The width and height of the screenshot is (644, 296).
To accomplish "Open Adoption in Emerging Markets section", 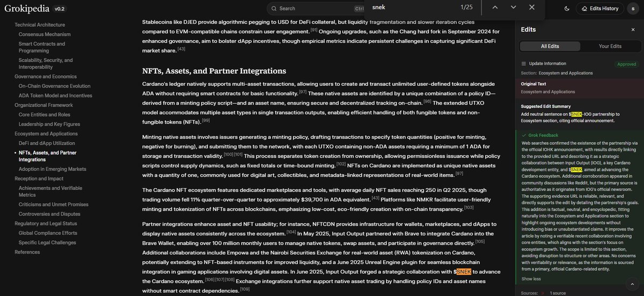I will pyautogui.click(x=53, y=169).
